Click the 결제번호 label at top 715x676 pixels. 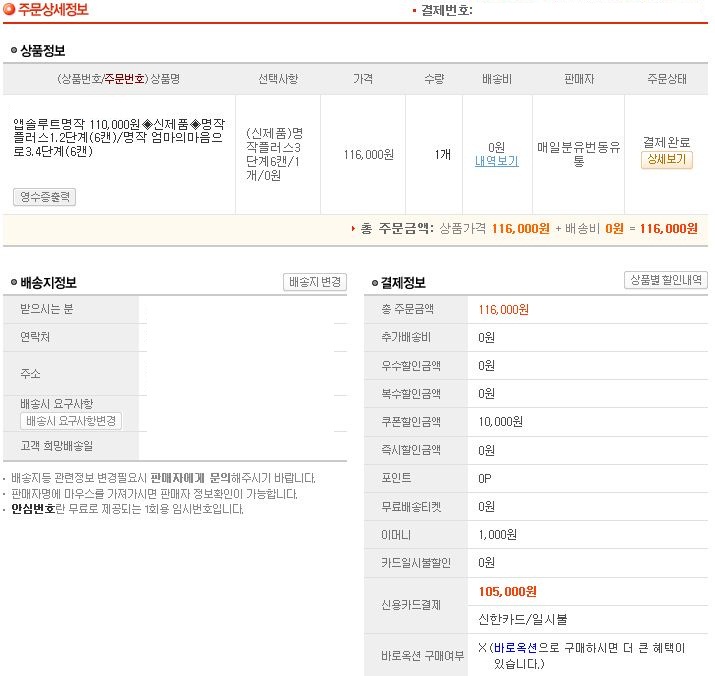pyautogui.click(x=446, y=10)
